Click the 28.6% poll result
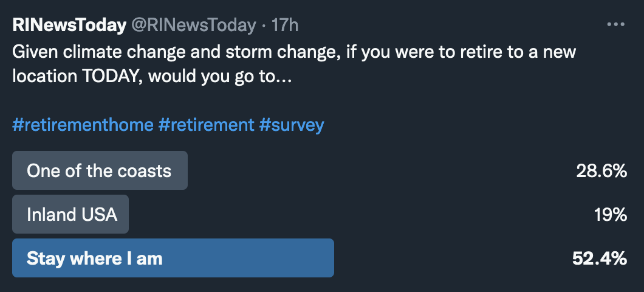This screenshot has width=644, height=292. pos(601,171)
